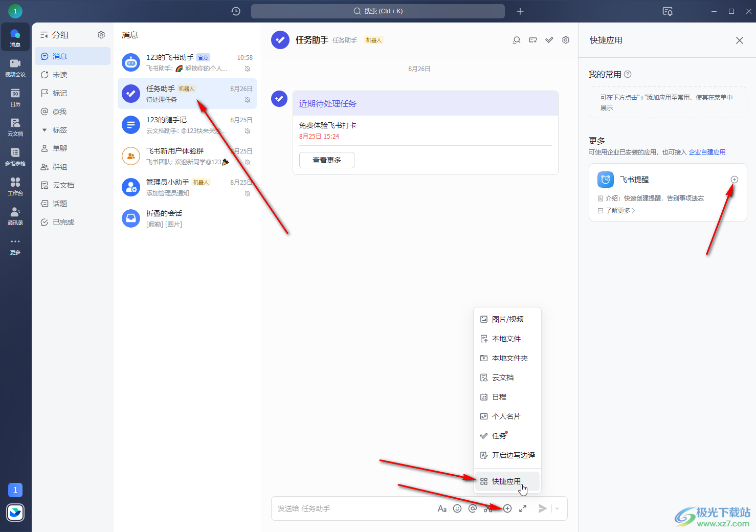Click the plus button beside search
This screenshot has width=756, height=532.
click(520, 11)
